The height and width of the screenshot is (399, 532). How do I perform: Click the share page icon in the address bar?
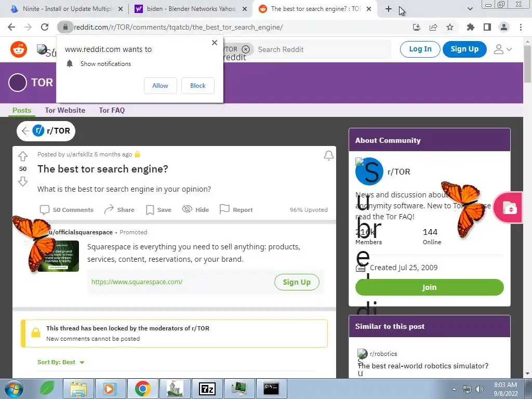coord(433,27)
